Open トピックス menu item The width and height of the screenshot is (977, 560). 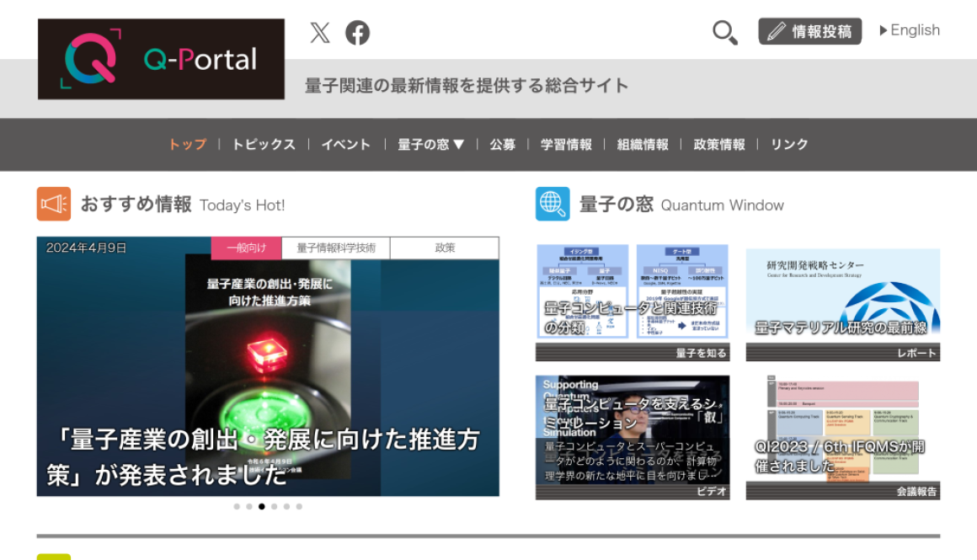[x=264, y=145]
